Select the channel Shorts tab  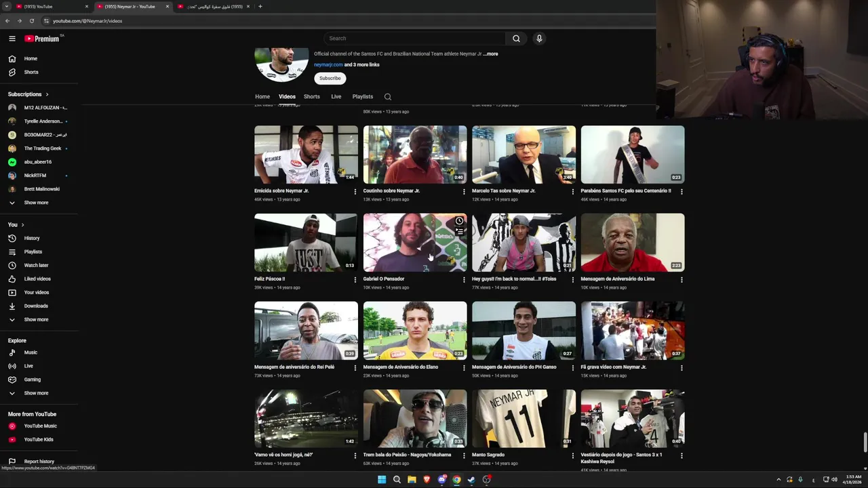[x=312, y=97]
